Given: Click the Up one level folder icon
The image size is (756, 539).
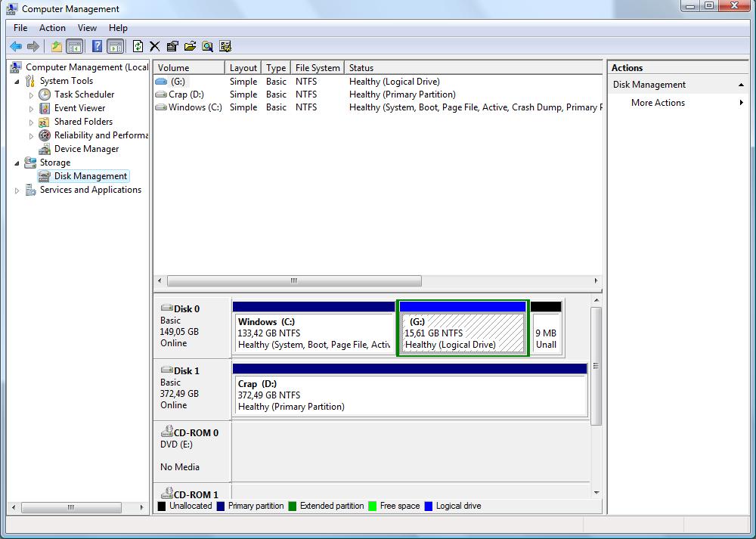Looking at the screenshot, I should [57, 47].
